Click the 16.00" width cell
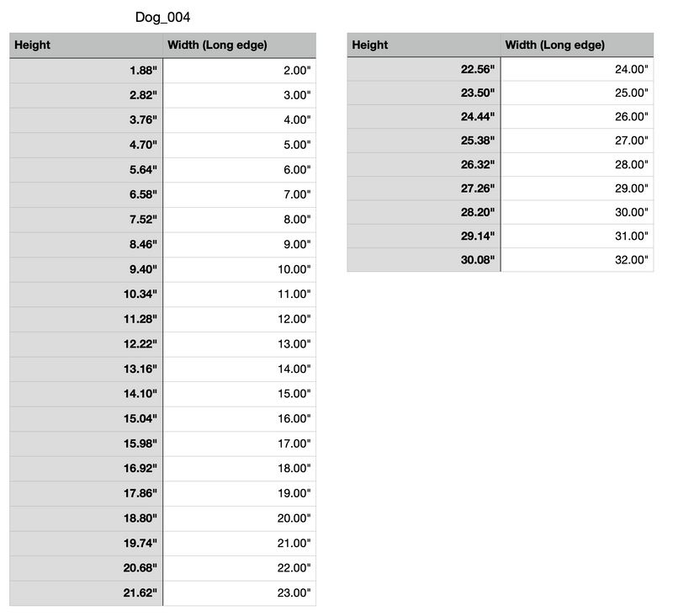This screenshot has width=673, height=616. point(240,419)
